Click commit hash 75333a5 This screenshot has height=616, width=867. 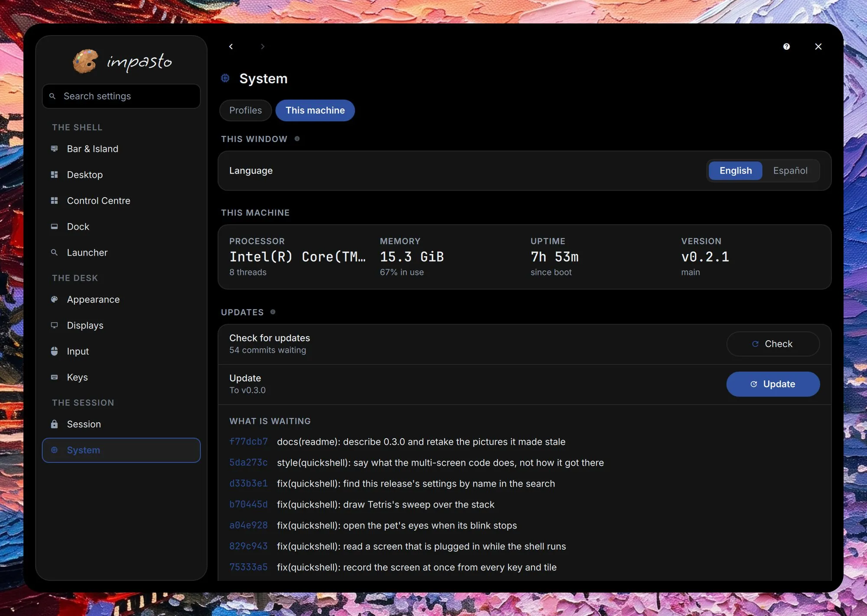(x=248, y=567)
